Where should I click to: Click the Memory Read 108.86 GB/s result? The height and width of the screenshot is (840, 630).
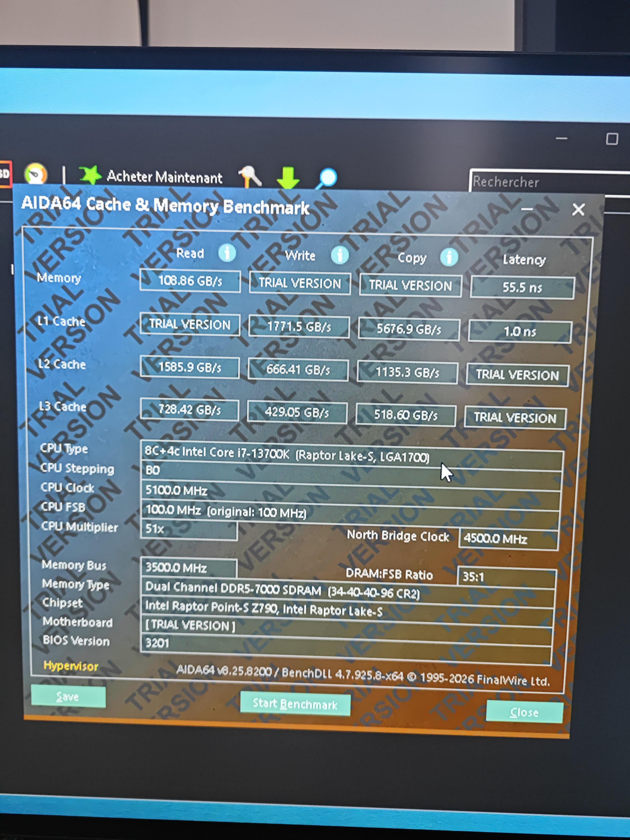click(190, 281)
